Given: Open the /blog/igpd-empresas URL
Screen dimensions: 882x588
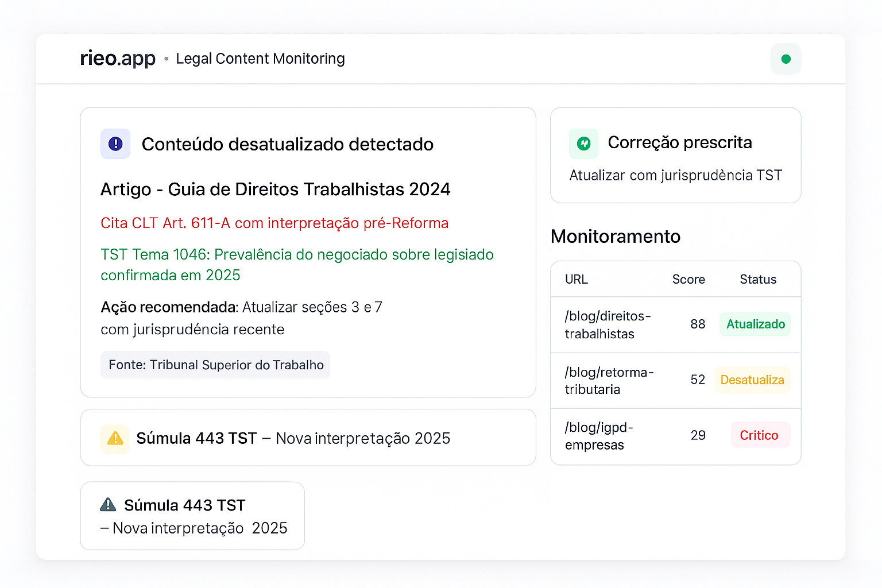Looking at the screenshot, I should 599,436.
